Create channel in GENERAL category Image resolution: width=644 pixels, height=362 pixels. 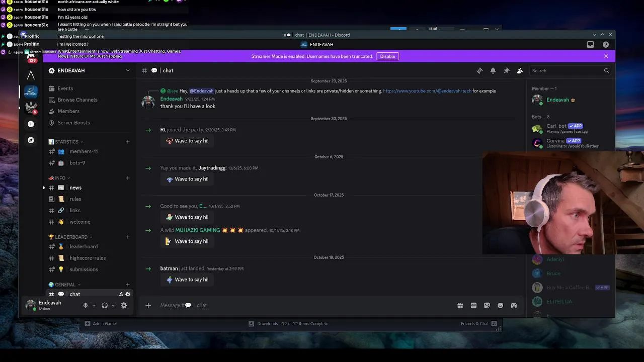[128, 285]
